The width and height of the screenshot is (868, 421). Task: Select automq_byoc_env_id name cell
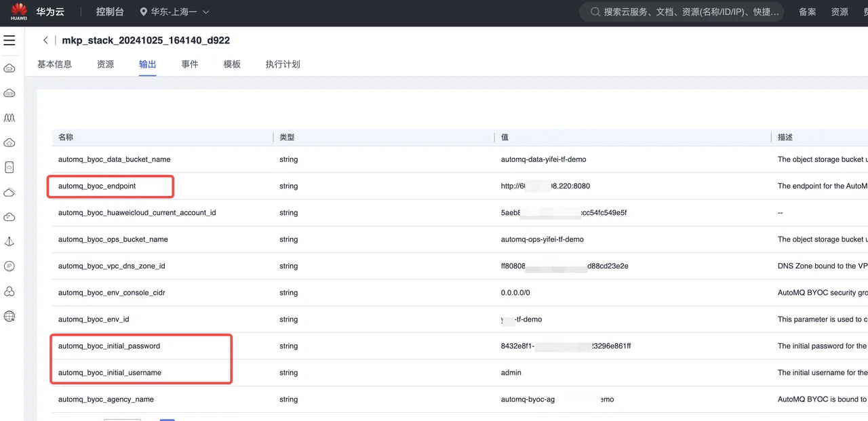(x=94, y=319)
